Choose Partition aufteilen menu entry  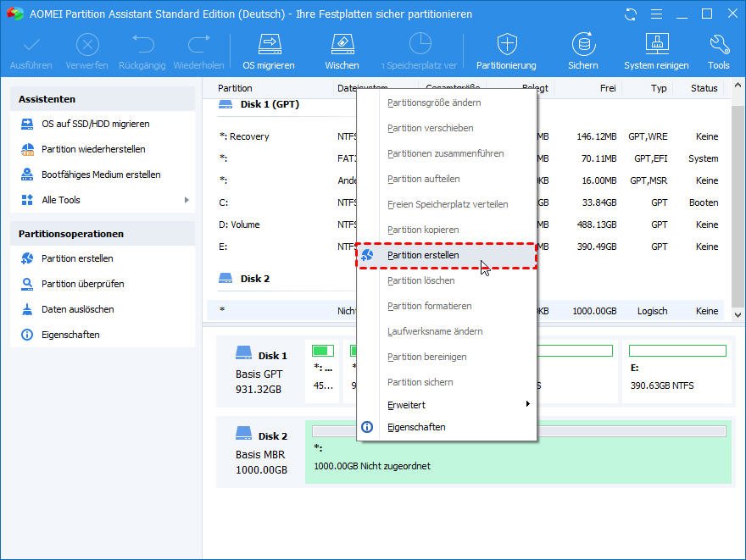pos(446,179)
